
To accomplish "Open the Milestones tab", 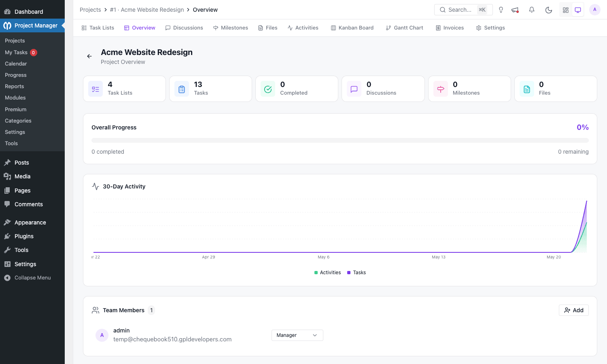I will [x=231, y=28].
